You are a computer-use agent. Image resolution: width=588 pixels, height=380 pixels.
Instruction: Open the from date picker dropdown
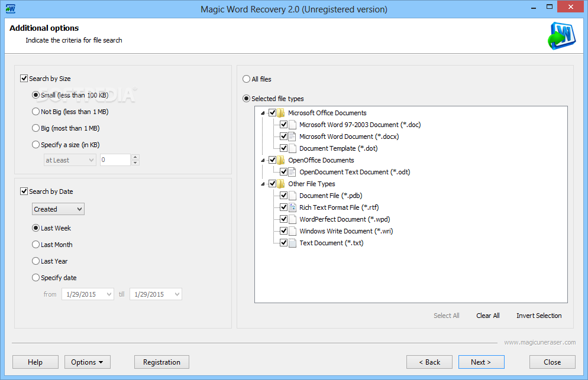109,294
